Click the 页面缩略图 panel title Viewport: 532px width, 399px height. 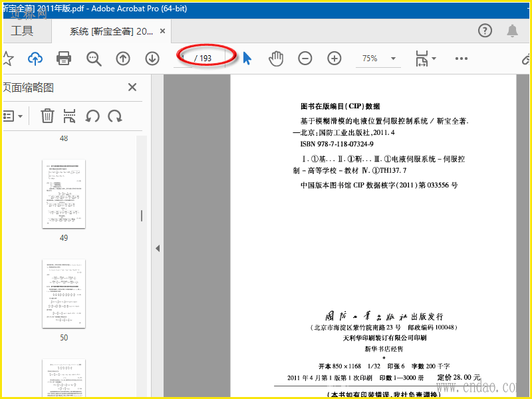(28, 88)
